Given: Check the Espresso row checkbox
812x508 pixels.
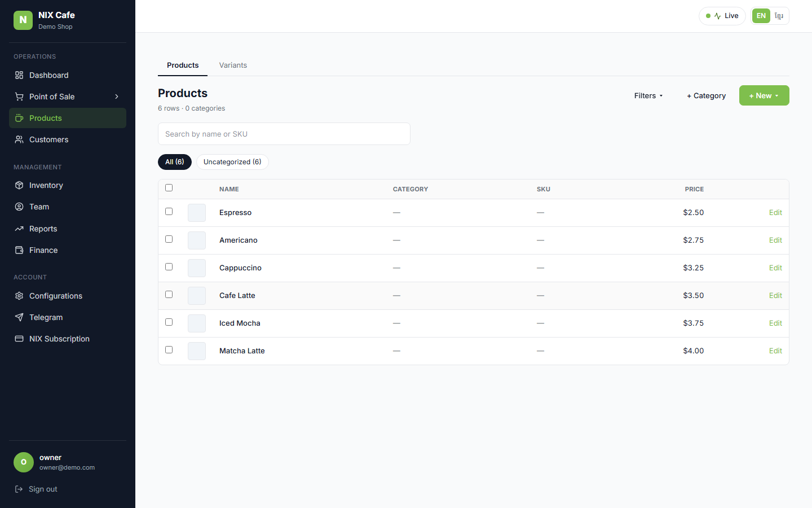Looking at the screenshot, I should (169, 212).
